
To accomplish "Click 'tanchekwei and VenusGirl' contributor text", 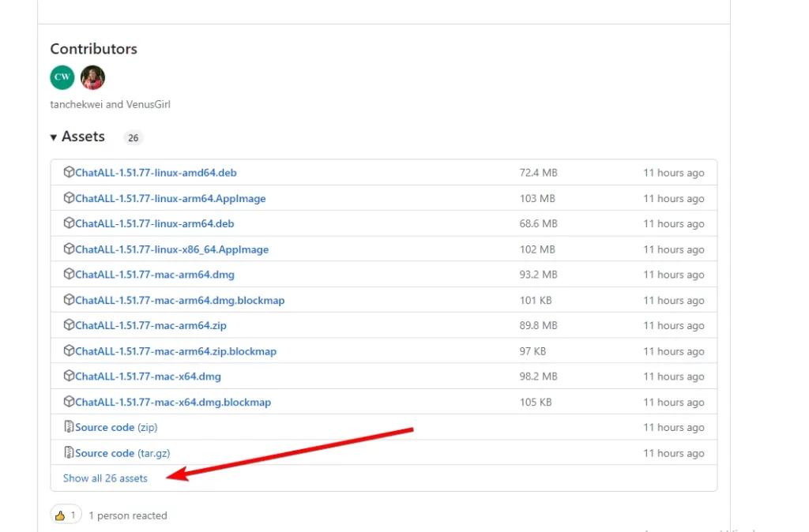I will 110,105.
